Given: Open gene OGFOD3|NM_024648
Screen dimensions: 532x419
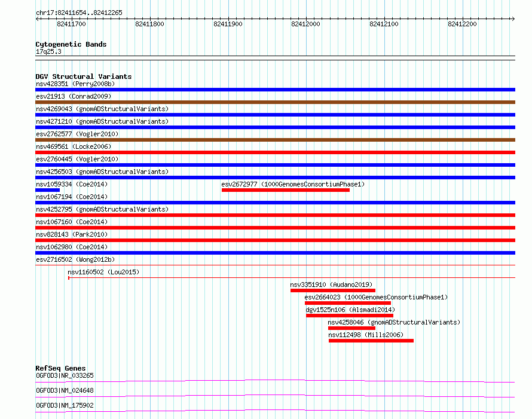Looking at the screenshot, I should pyautogui.click(x=65, y=390).
